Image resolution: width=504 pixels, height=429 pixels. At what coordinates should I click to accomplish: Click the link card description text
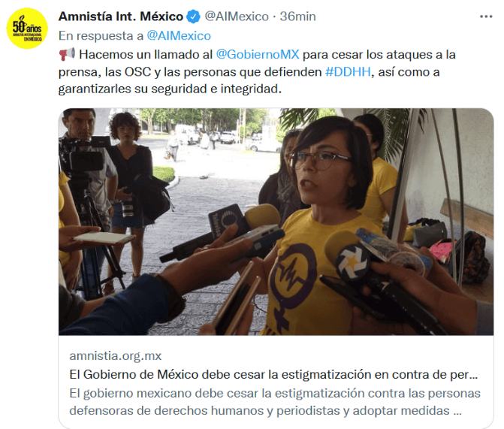(x=275, y=402)
